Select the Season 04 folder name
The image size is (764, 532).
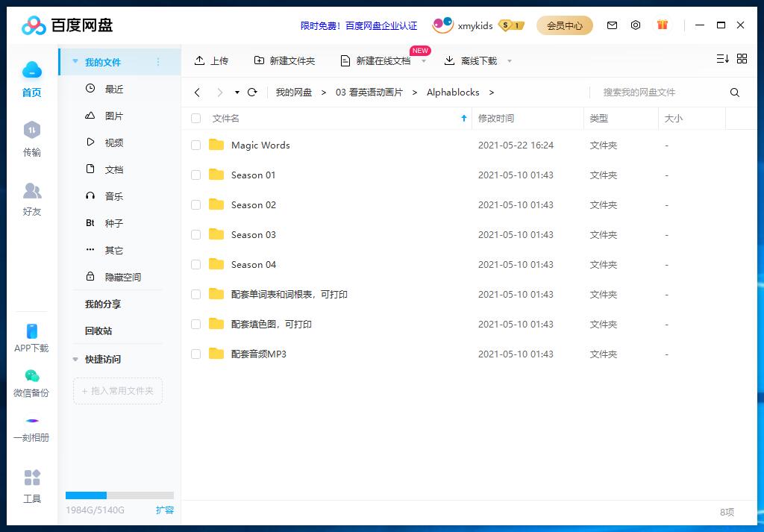point(254,265)
